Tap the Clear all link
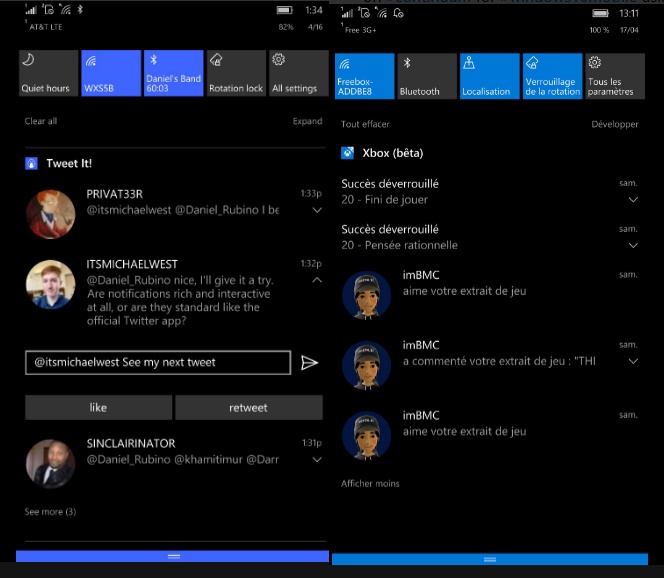Viewport: 664px width, 578px height. point(41,121)
